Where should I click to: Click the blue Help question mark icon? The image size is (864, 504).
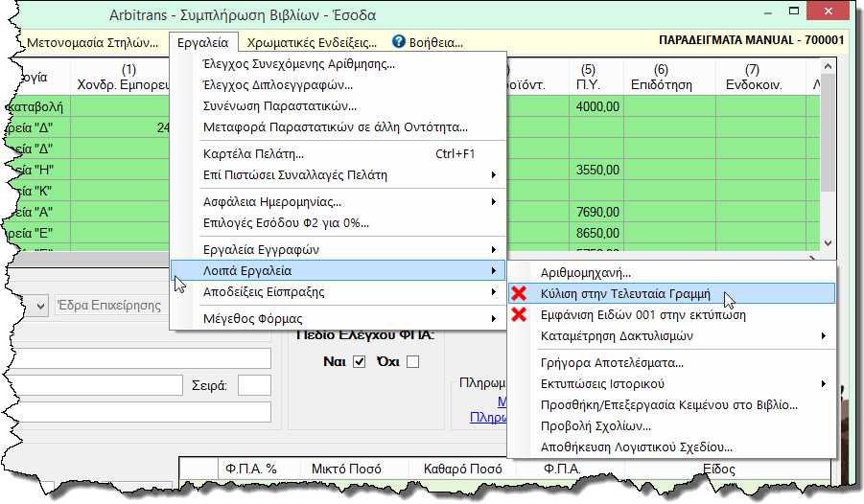[x=399, y=42]
